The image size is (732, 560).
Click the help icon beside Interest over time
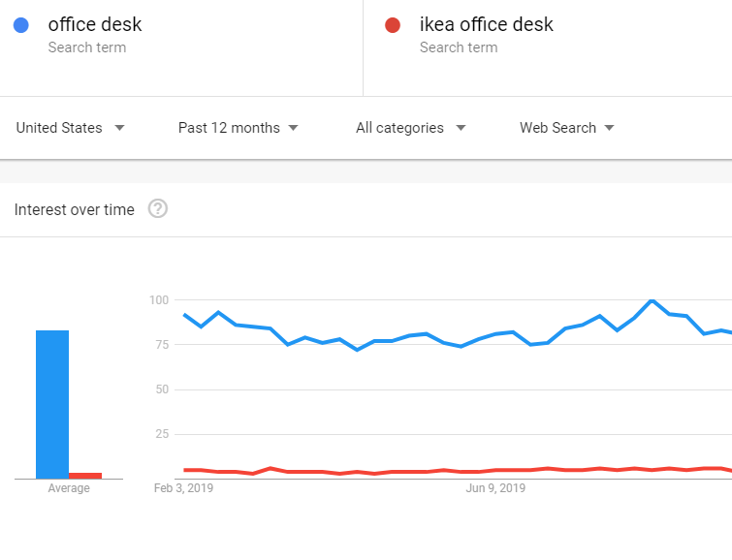(158, 208)
